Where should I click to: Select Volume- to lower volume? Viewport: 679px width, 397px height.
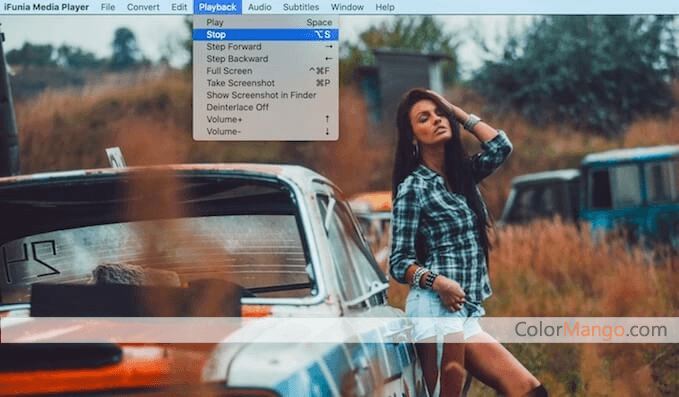coord(265,131)
